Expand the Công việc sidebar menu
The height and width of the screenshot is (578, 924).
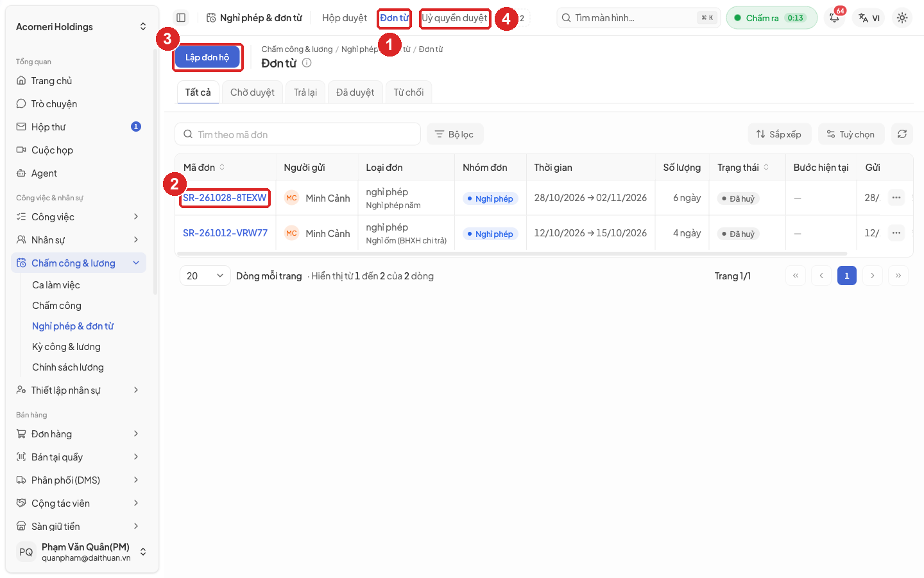(x=78, y=217)
